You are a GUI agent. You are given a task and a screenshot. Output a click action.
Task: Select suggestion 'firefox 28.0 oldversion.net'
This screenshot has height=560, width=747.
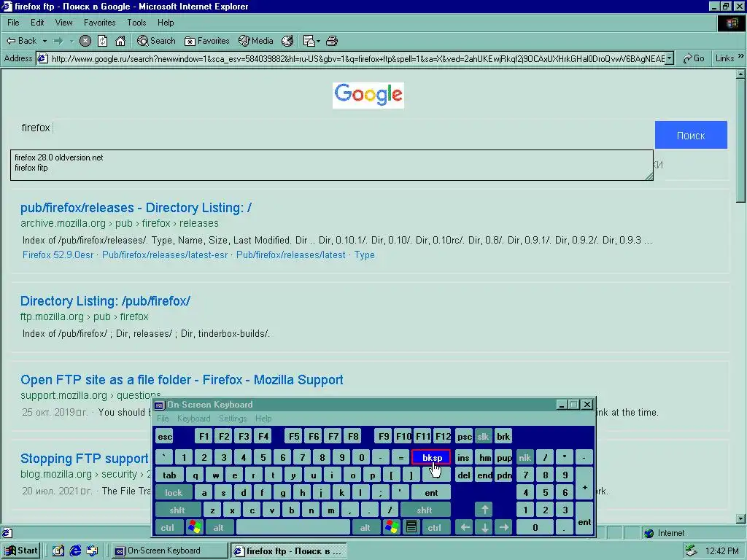click(x=58, y=157)
